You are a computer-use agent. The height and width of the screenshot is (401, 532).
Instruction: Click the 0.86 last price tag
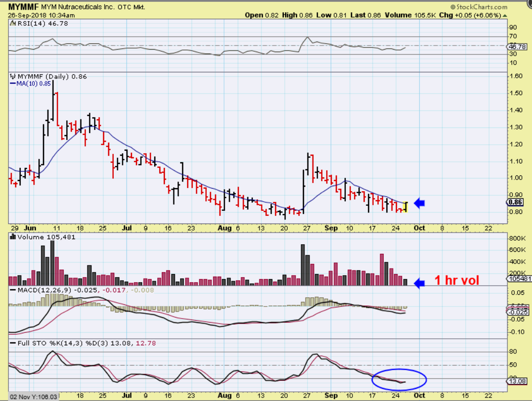[x=515, y=202]
